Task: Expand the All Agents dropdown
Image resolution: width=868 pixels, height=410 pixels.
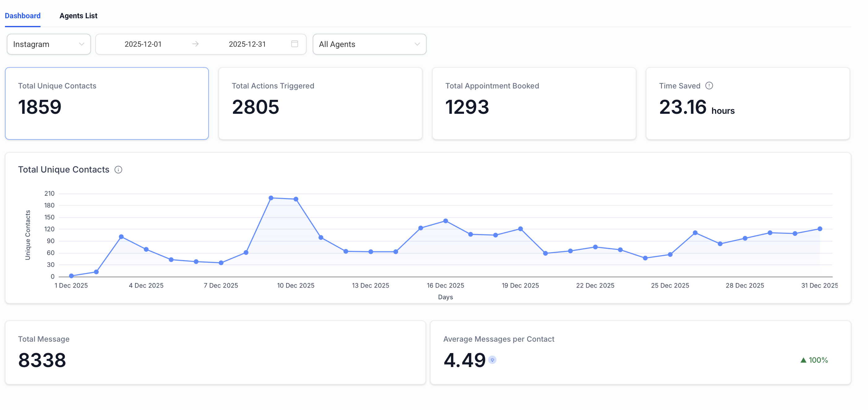Action: pyautogui.click(x=369, y=44)
